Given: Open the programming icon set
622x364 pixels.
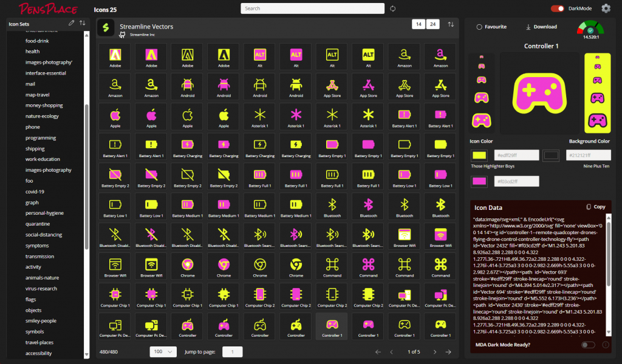Looking at the screenshot, I should point(41,138).
